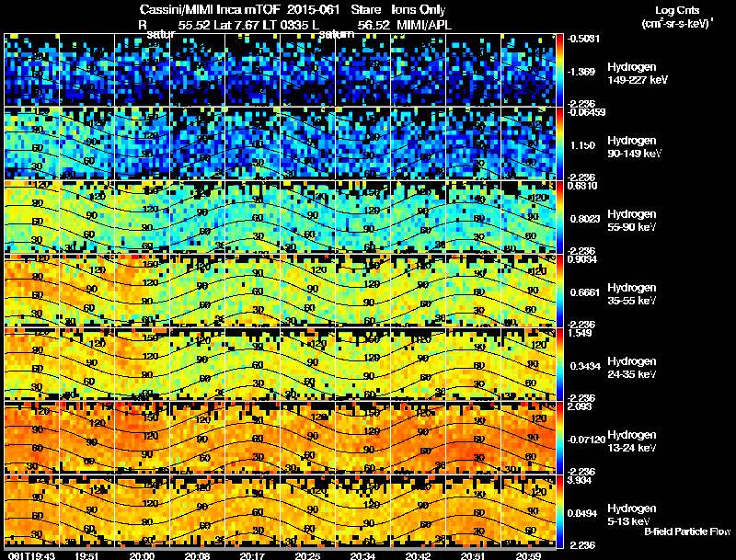Click the '(cm²-sr-s-keV)' units label
736x560 pixels.
[676, 23]
